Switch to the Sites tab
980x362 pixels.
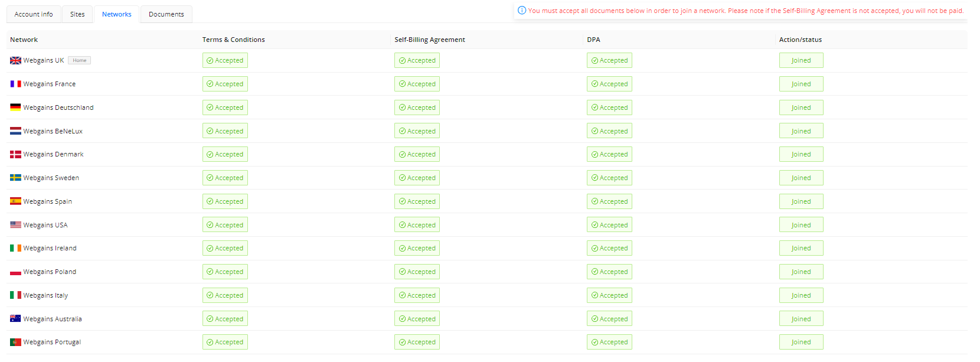click(x=77, y=14)
